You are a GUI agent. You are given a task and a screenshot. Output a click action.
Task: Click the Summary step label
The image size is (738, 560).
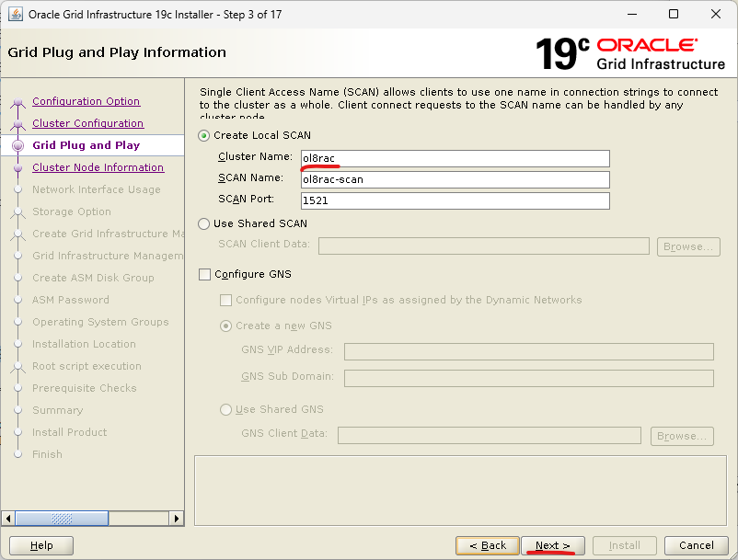[57, 410]
